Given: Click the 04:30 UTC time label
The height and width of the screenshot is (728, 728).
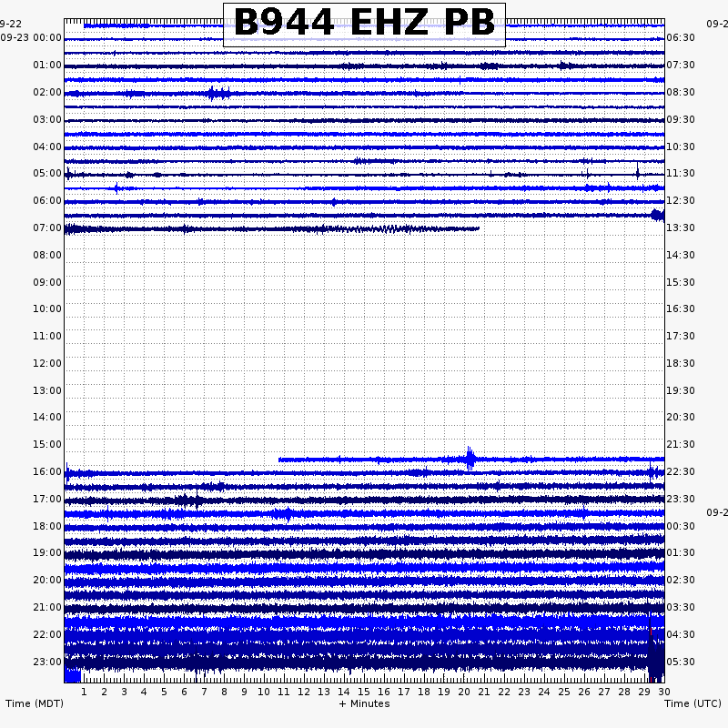Looking at the screenshot, I should coord(681,634).
